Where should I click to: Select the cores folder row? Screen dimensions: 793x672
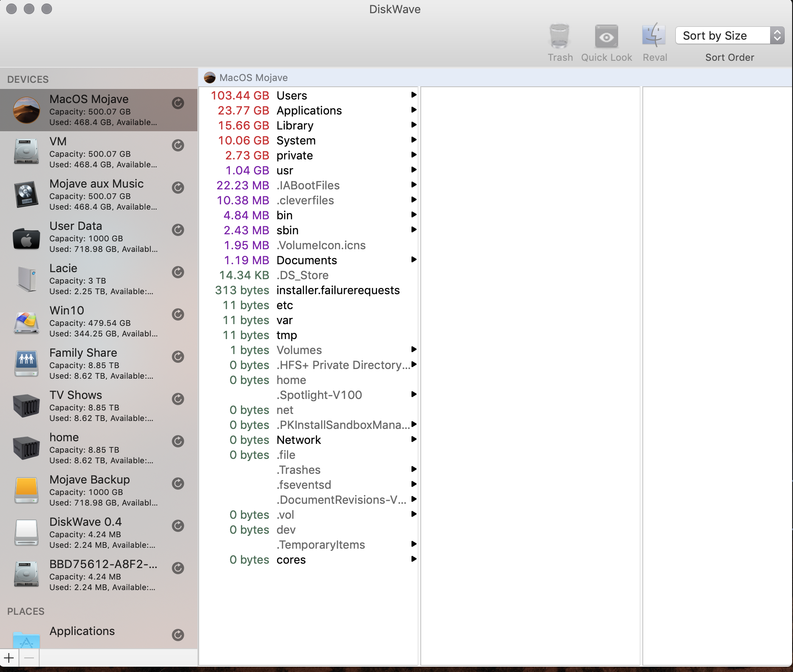point(308,560)
